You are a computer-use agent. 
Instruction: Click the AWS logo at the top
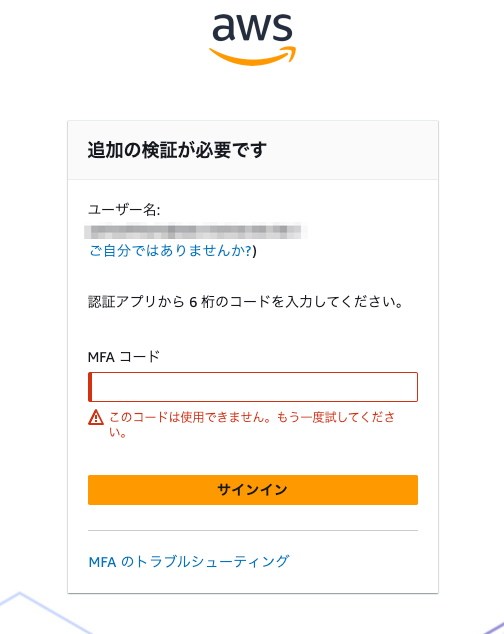pyautogui.click(x=252, y=39)
